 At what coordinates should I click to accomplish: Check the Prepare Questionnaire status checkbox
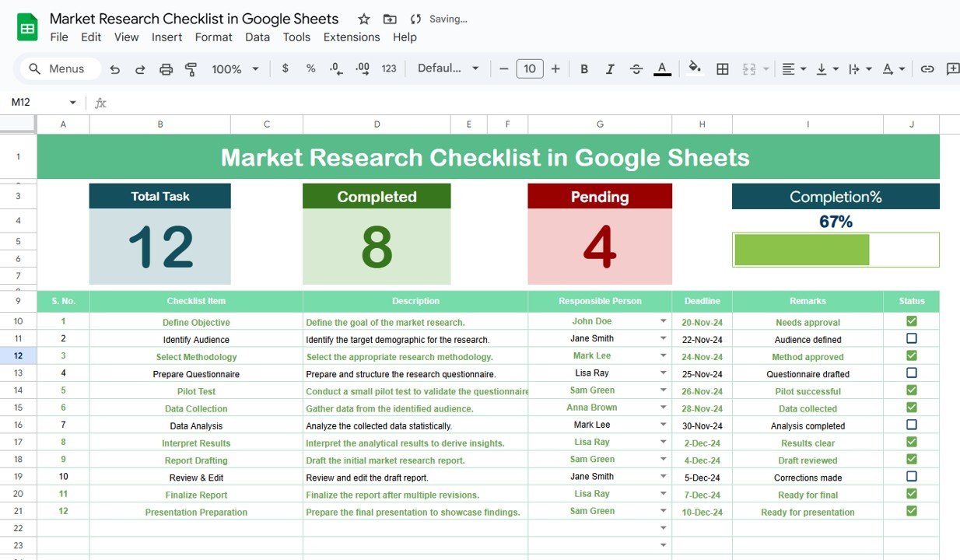tap(912, 373)
